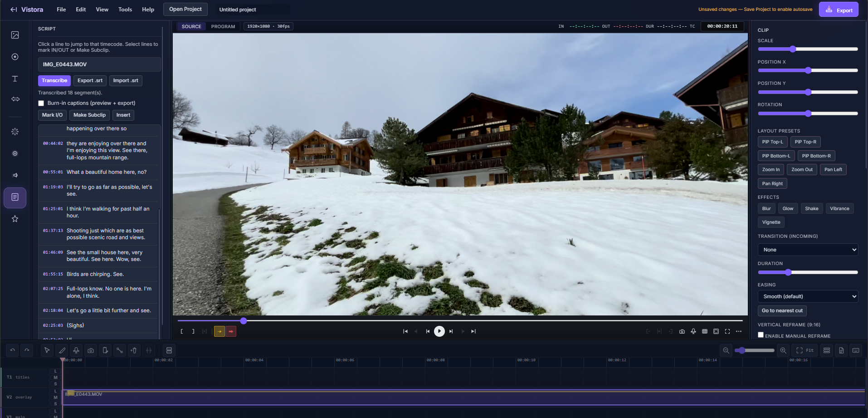Open the Easing Smooth (default) dropdown
This screenshot has height=418, width=868.
tap(808, 296)
